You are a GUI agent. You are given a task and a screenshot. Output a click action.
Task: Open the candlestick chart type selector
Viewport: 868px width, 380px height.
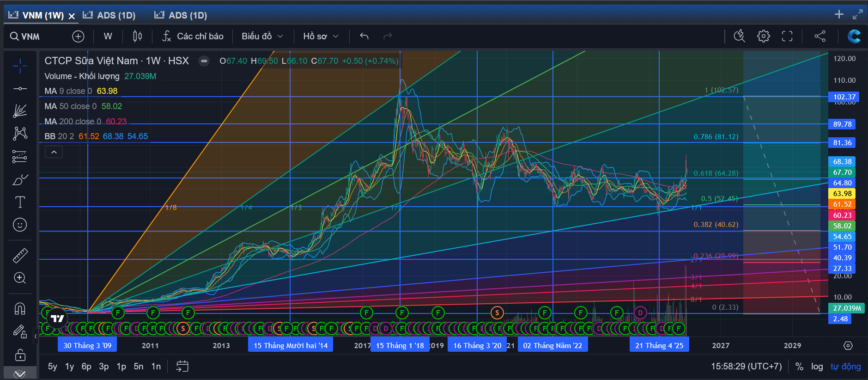click(138, 37)
